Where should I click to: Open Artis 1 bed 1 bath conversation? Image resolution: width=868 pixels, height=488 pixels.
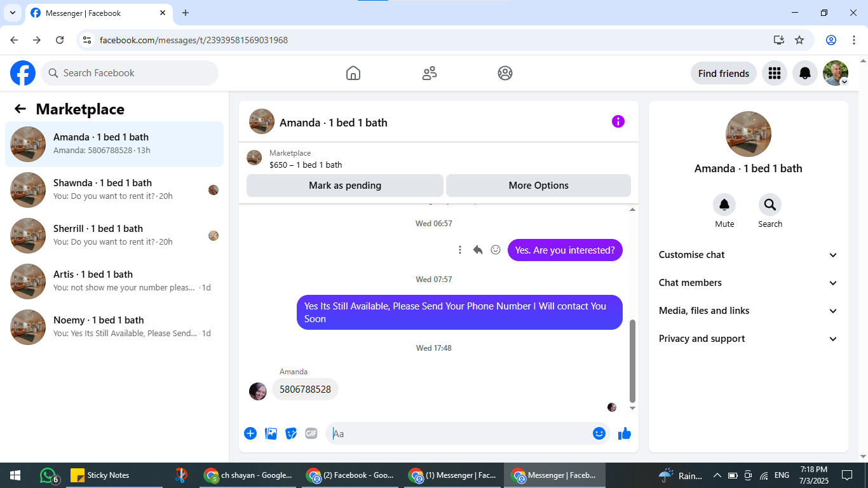coord(114,281)
